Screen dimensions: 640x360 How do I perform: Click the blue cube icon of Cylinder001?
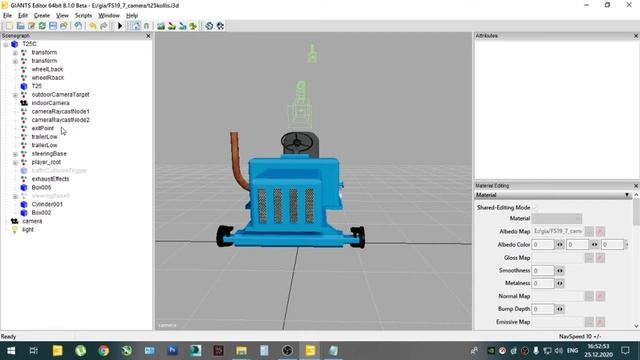pyautogui.click(x=24, y=204)
